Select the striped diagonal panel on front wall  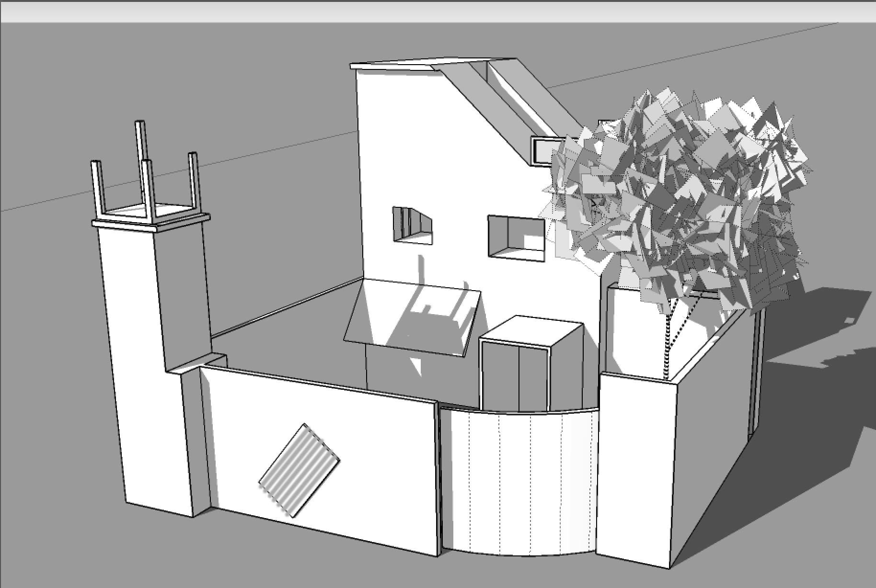(300, 470)
